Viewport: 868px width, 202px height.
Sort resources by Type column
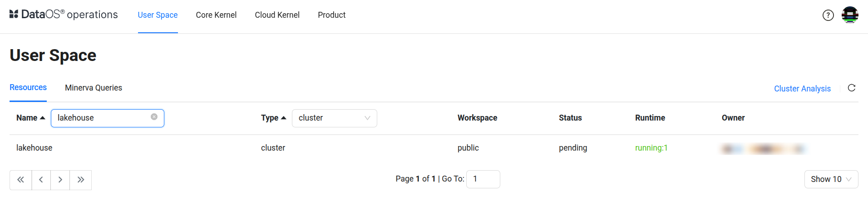pyautogui.click(x=273, y=118)
